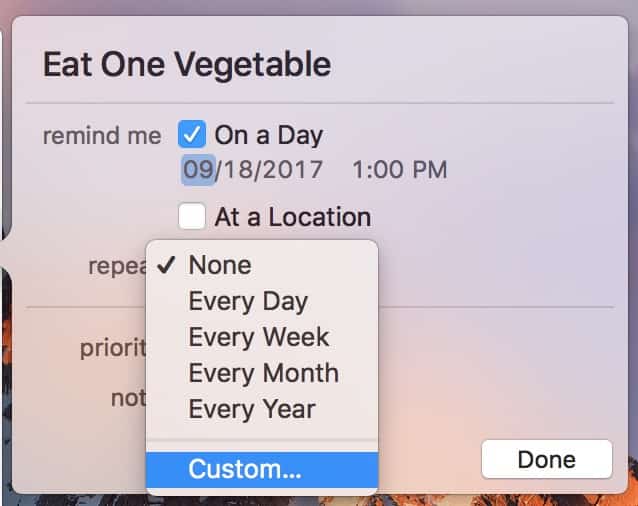Click "PM" in the reminder time
The height and width of the screenshot is (506, 638).
click(428, 169)
